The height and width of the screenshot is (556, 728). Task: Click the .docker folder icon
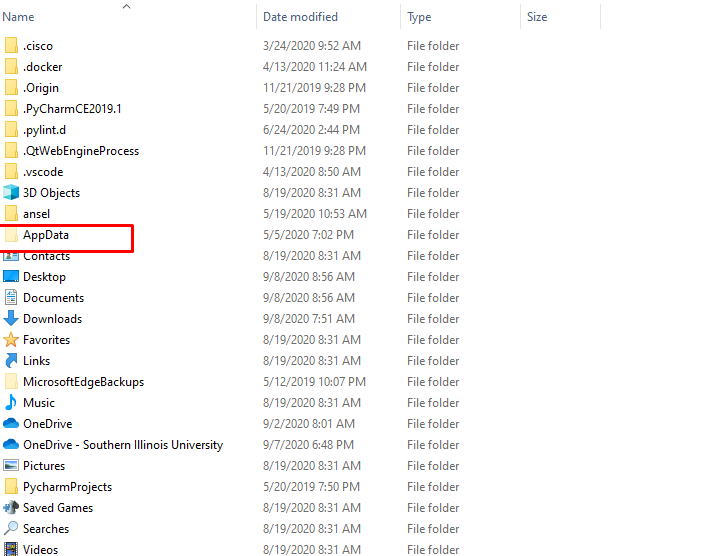click(11, 67)
